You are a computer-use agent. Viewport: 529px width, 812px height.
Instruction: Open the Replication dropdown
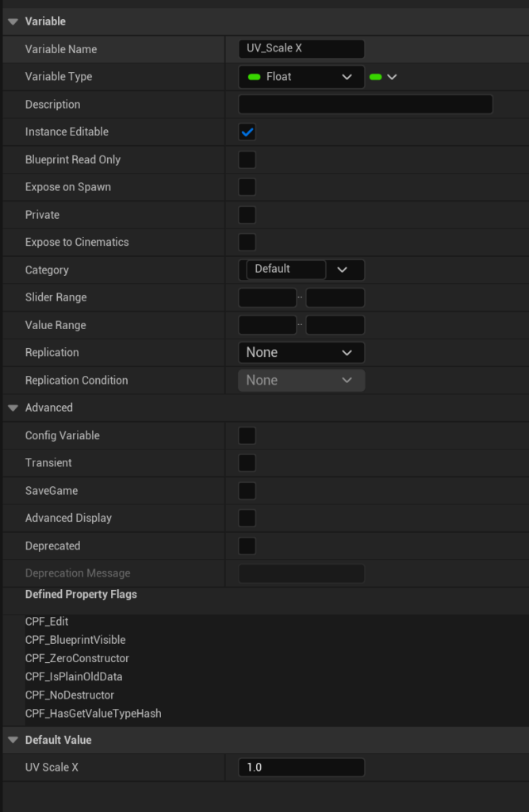[x=301, y=353]
